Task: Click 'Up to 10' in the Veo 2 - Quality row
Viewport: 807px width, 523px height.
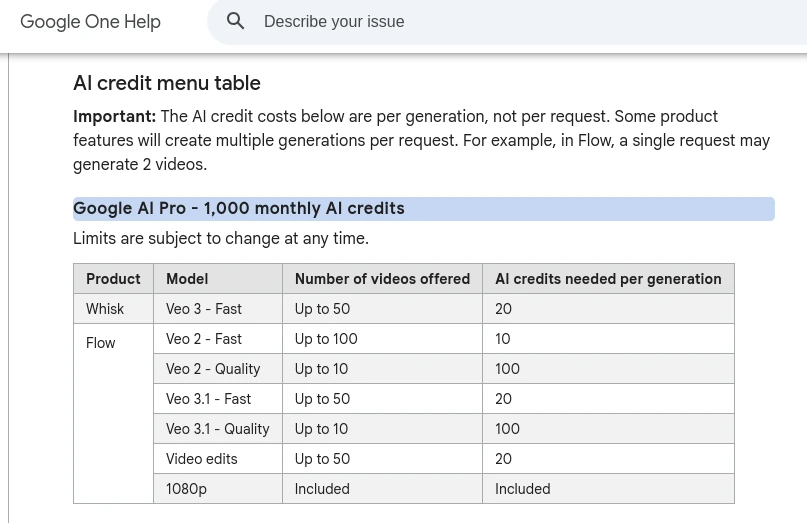Action: pyautogui.click(x=382, y=369)
